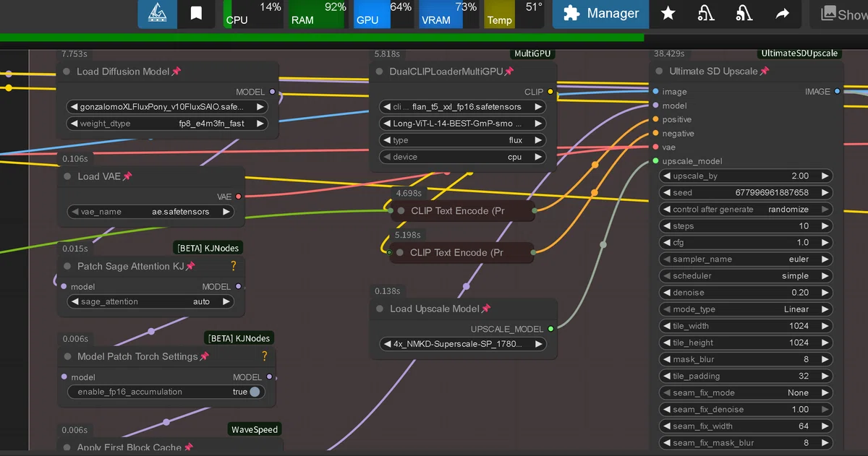Increase upscale_by value with right arrow
Screen dimensions: 868x456
825,176
